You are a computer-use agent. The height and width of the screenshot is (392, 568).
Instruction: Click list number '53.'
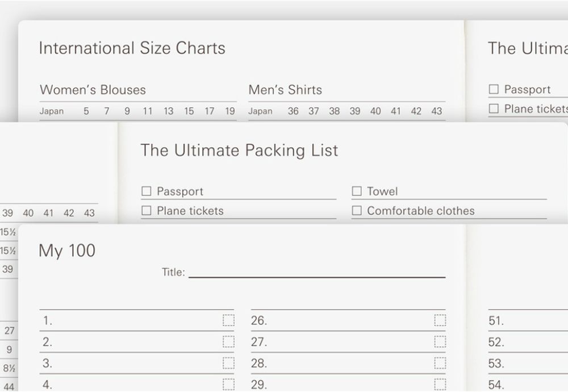496,364
